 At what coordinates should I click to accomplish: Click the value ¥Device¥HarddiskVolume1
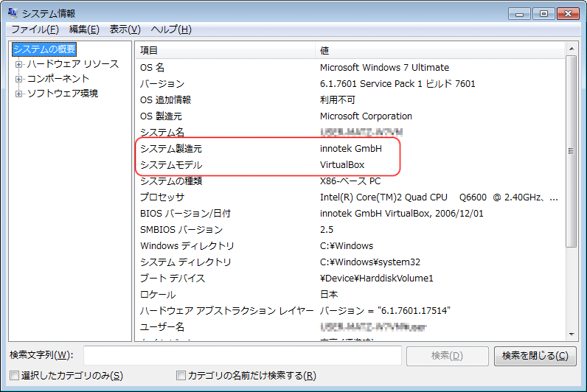[377, 279]
